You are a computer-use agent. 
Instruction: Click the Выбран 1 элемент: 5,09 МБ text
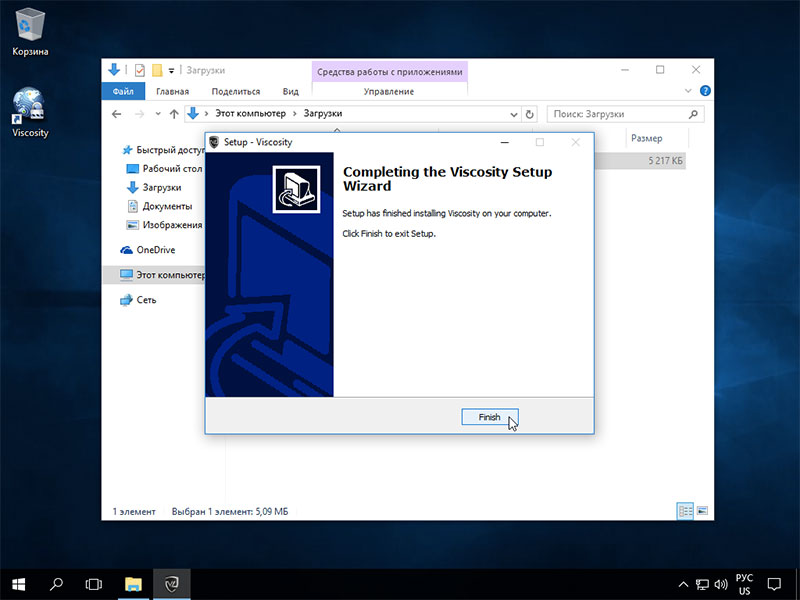point(230,511)
